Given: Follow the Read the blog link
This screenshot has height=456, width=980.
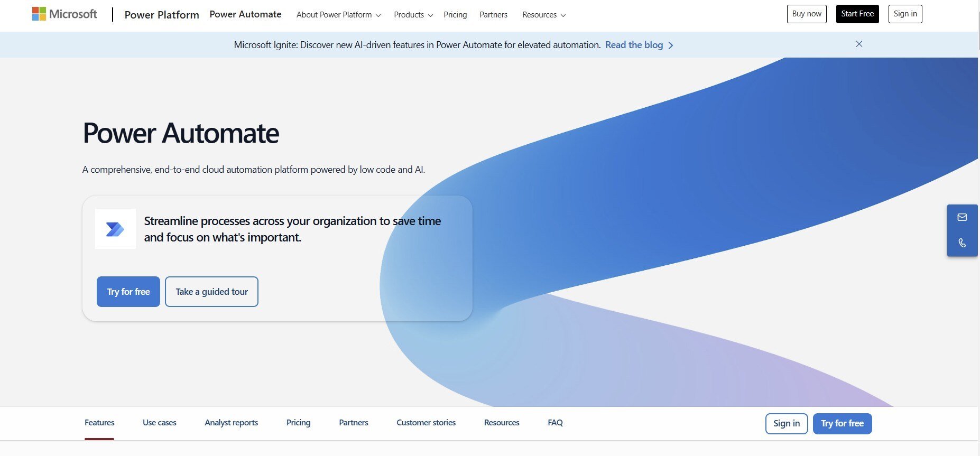Looking at the screenshot, I should [x=634, y=45].
